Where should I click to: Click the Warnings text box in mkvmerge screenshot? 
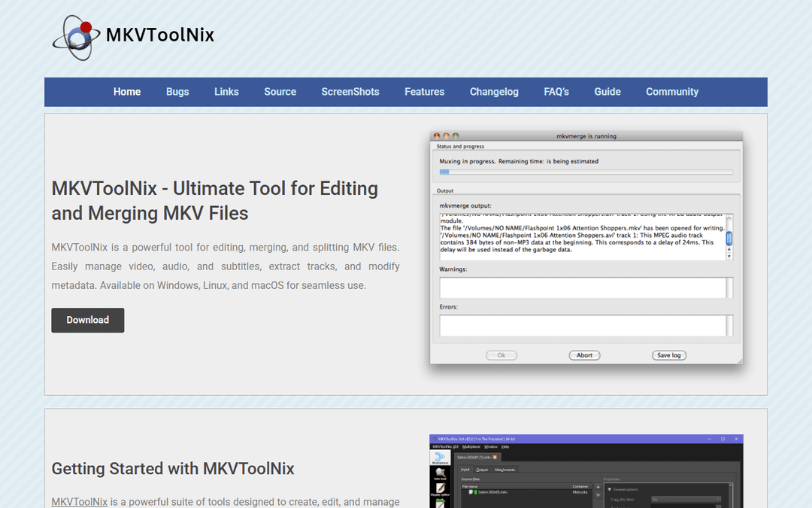[586, 287]
